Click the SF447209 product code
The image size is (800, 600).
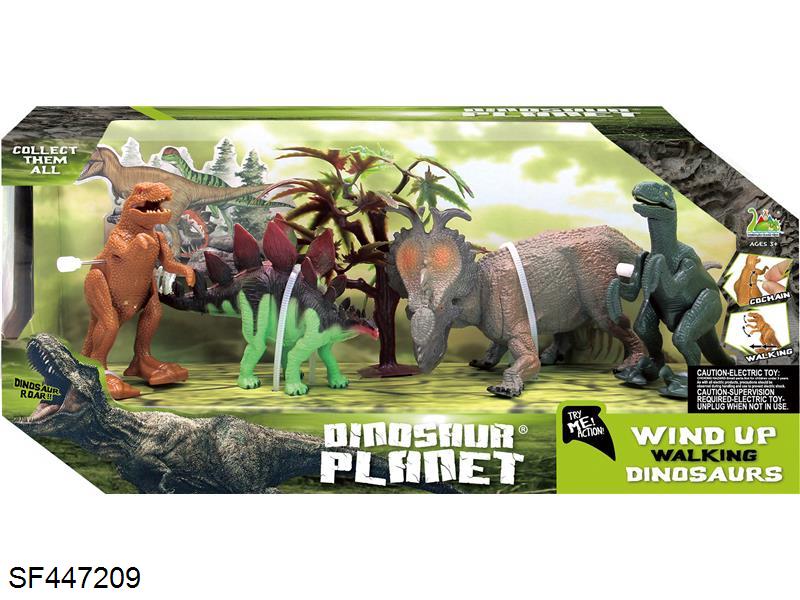tap(74, 578)
